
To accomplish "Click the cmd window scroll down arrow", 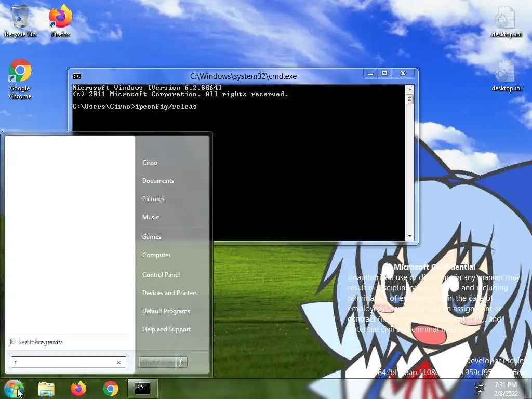I will (x=409, y=236).
